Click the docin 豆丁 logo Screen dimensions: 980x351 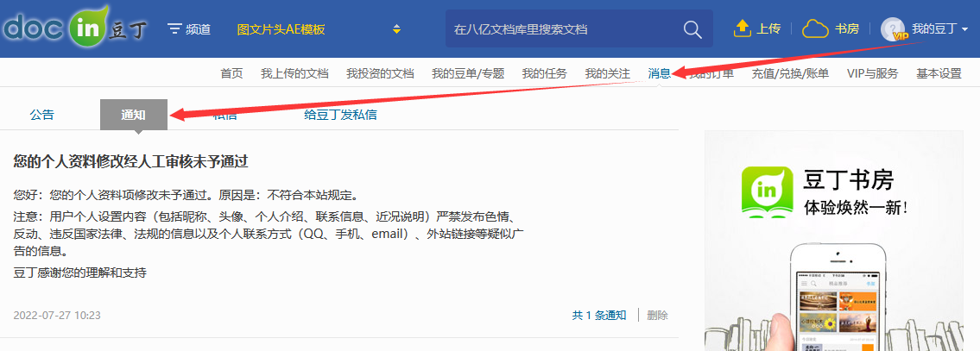click(x=75, y=28)
